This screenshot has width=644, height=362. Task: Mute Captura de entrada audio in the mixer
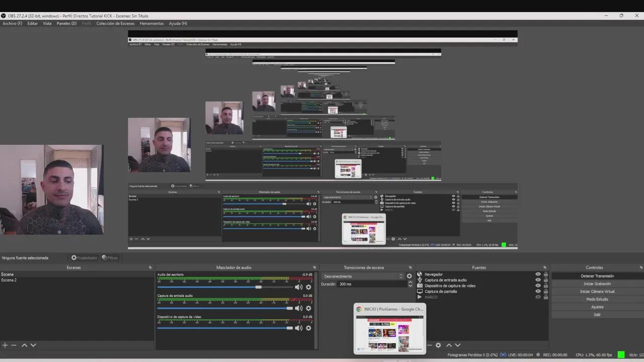(x=298, y=308)
